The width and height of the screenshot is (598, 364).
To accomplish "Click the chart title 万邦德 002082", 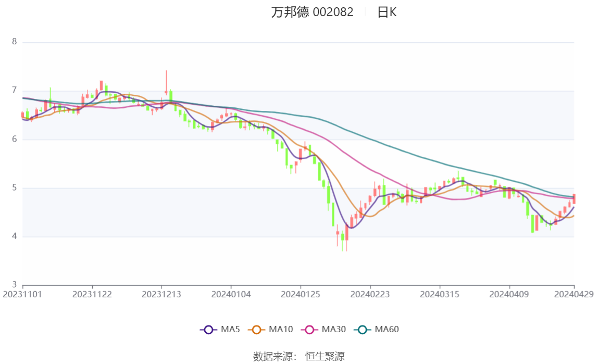I will click(x=312, y=12).
